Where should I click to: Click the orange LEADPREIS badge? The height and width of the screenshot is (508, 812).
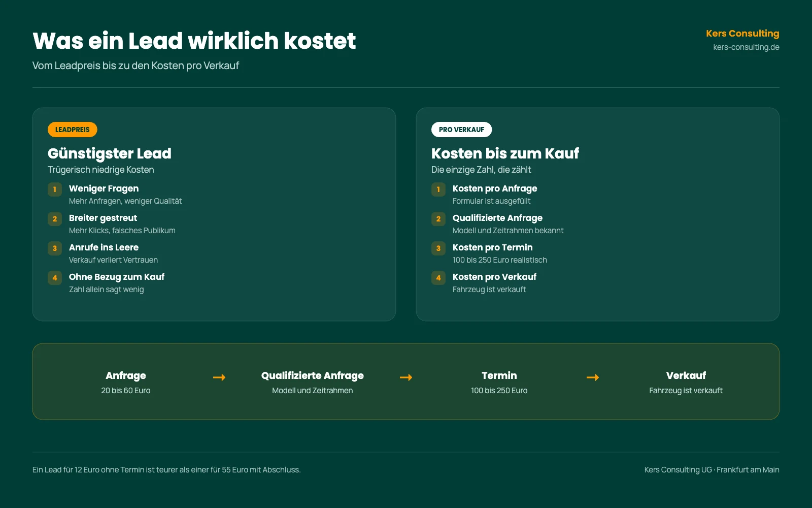pyautogui.click(x=72, y=130)
